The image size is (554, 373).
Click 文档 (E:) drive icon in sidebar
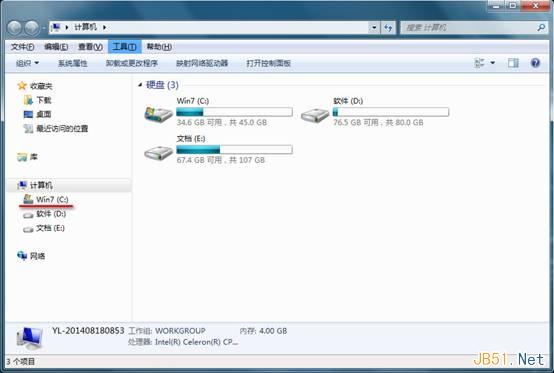28,229
